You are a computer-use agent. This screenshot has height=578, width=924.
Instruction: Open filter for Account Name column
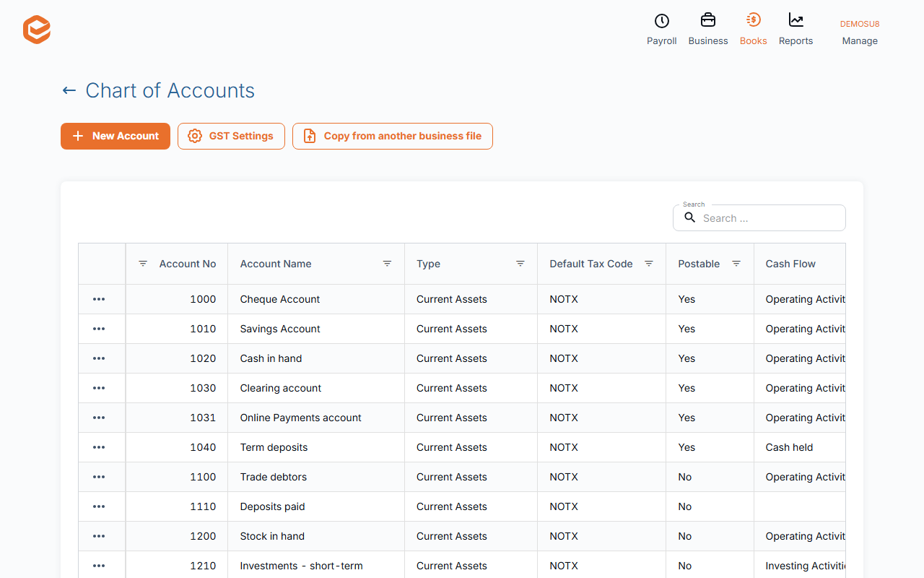point(387,264)
